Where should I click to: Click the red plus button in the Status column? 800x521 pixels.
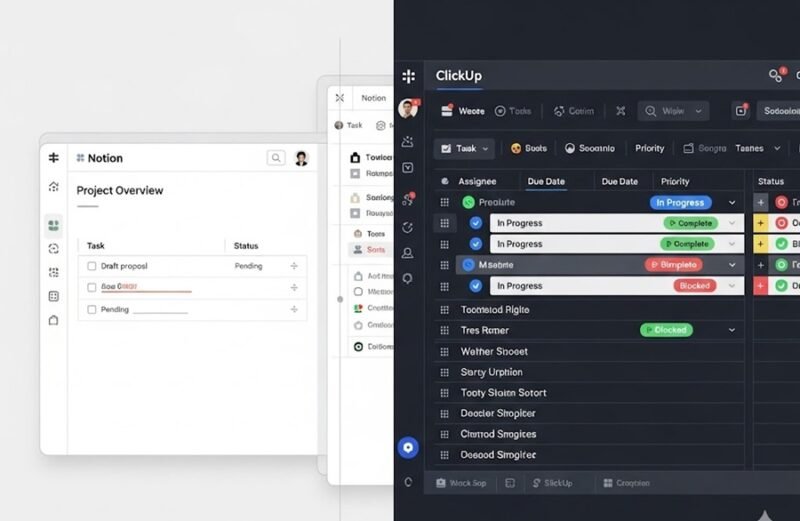coord(761,286)
